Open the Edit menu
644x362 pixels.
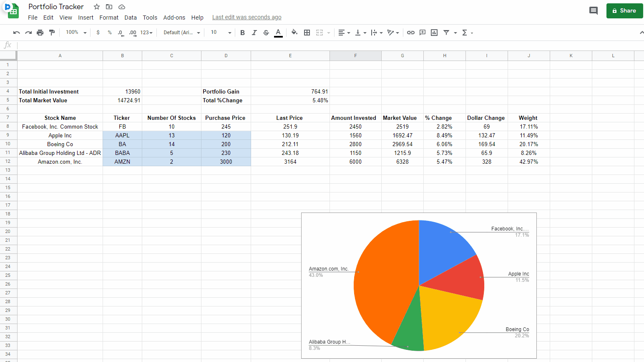click(x=48, y=18)
